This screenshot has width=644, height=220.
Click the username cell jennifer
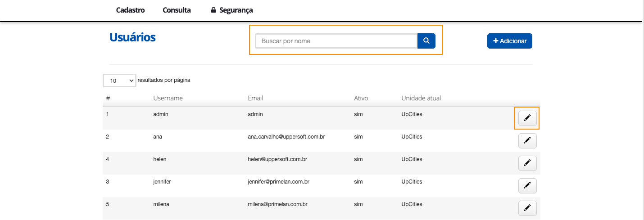pos(162,182)
